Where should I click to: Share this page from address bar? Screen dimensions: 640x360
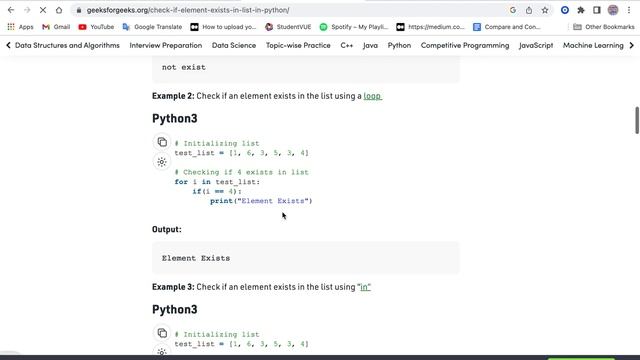(529, 10)
